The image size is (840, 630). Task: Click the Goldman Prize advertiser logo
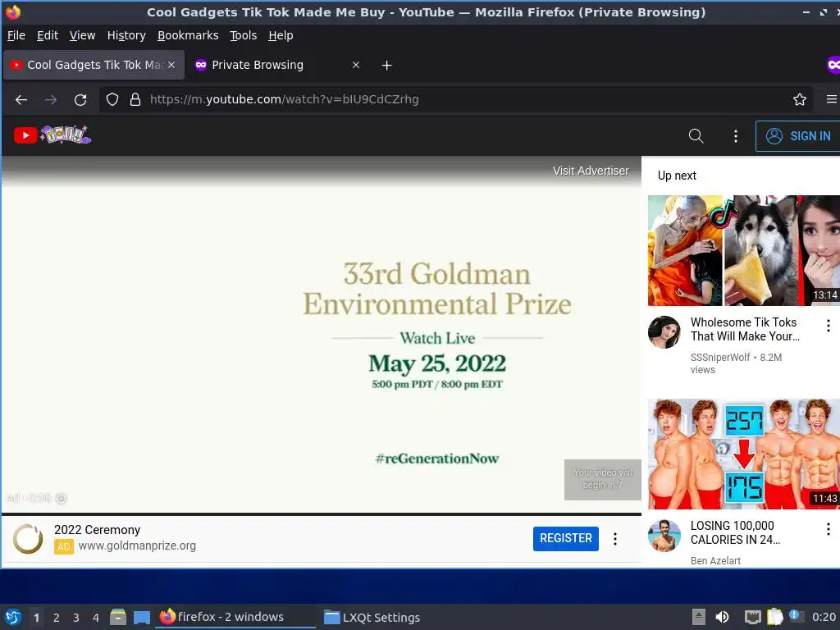click(28, 538)
